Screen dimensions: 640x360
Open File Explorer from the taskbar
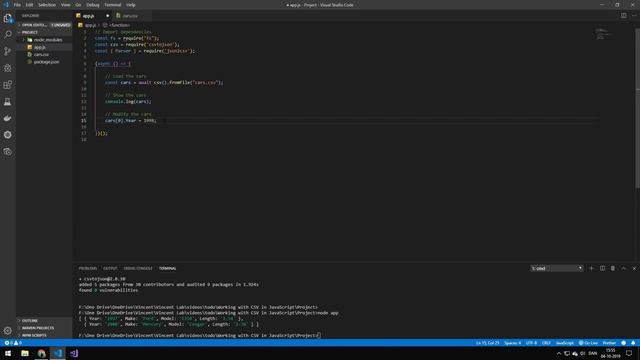point(25,353)
